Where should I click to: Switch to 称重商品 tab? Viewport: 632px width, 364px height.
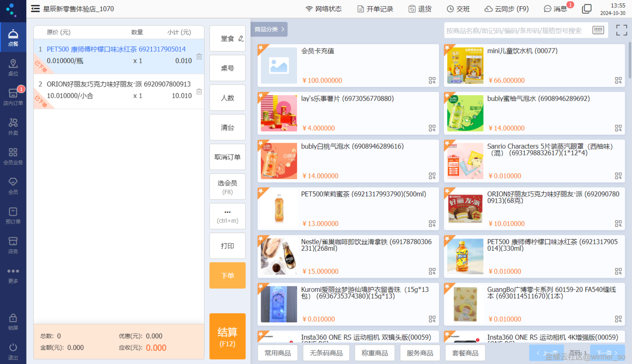coord(375,353)
